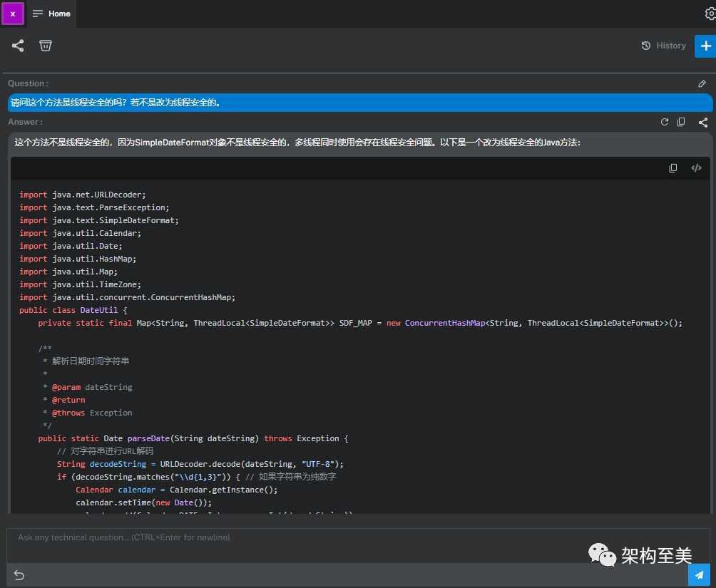Click the undo arrow below the input

click(19, 575)
